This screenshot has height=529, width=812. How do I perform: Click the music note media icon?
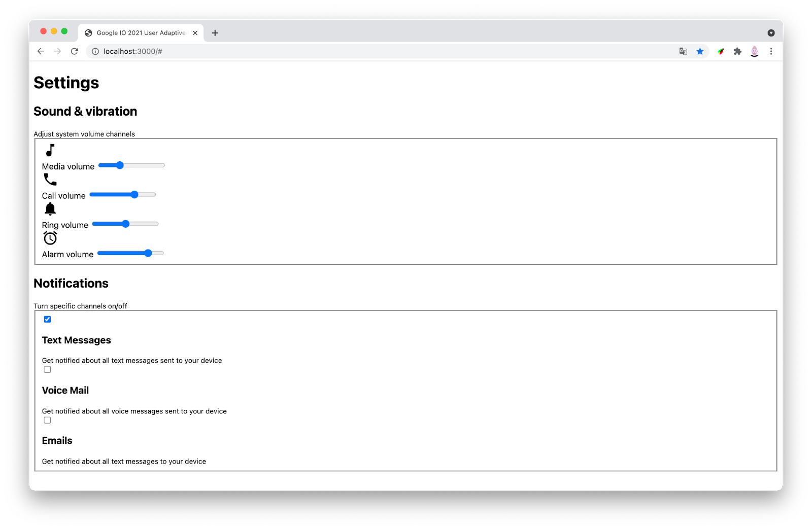50,150
